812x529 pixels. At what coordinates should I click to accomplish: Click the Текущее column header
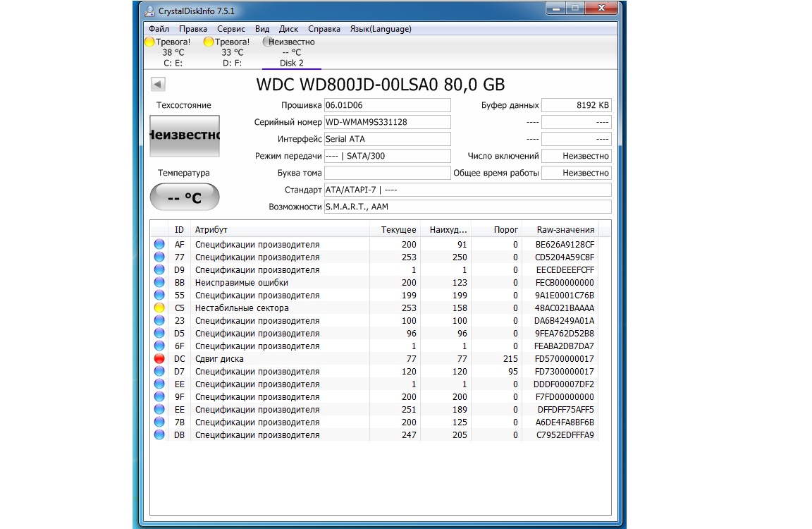[x=395, y=229]
